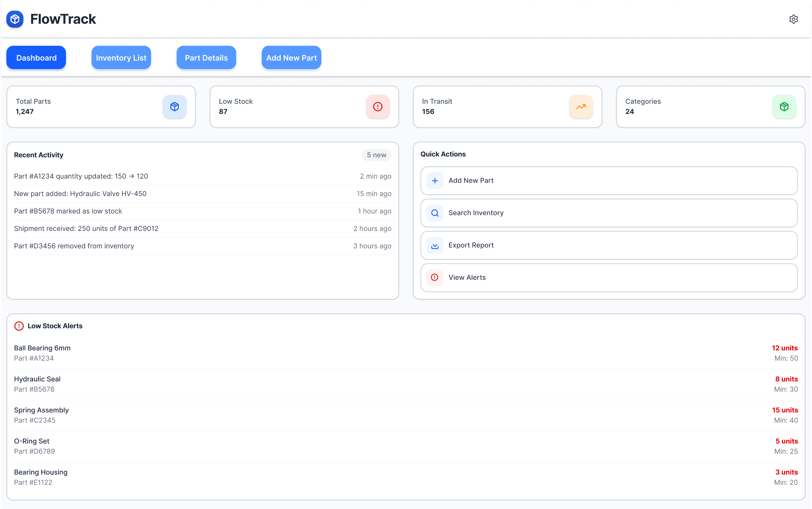812x509 pixels.
Task: Click the alert icon beside View Alerts
Action: click(x=435, y=277)
